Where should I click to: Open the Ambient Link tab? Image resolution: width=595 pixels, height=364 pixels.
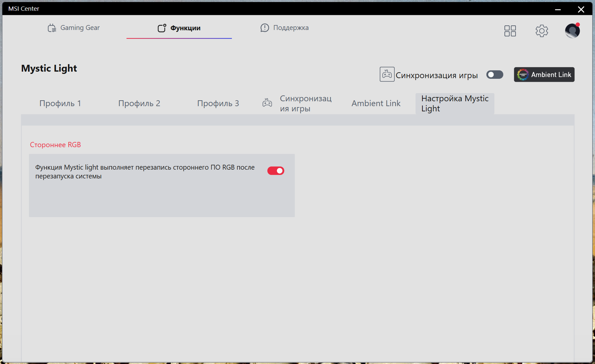pyautogui.click(x=376, y=103)
